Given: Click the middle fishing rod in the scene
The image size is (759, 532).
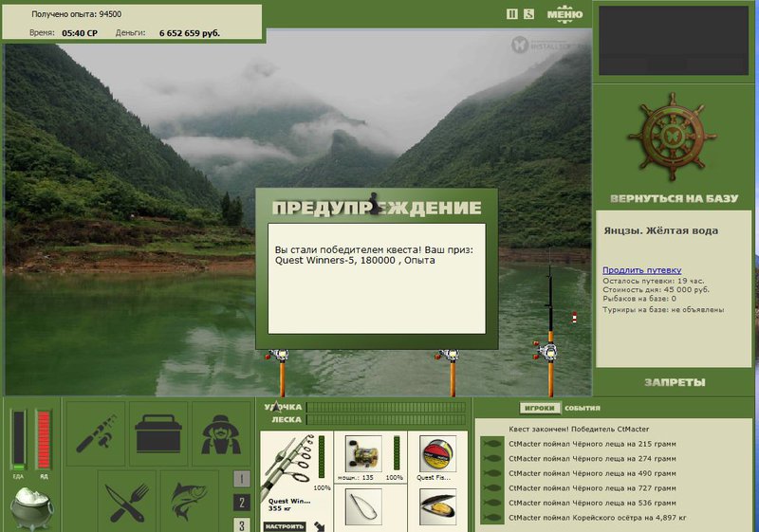Looking at the screenshot, I should tap(453, 373).
